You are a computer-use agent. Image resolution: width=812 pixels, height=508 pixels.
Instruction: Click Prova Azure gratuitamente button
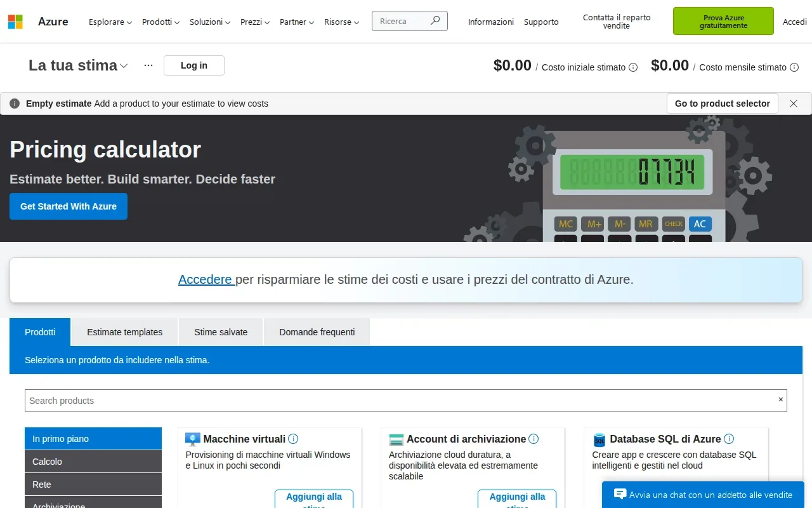tap(723, 22)
